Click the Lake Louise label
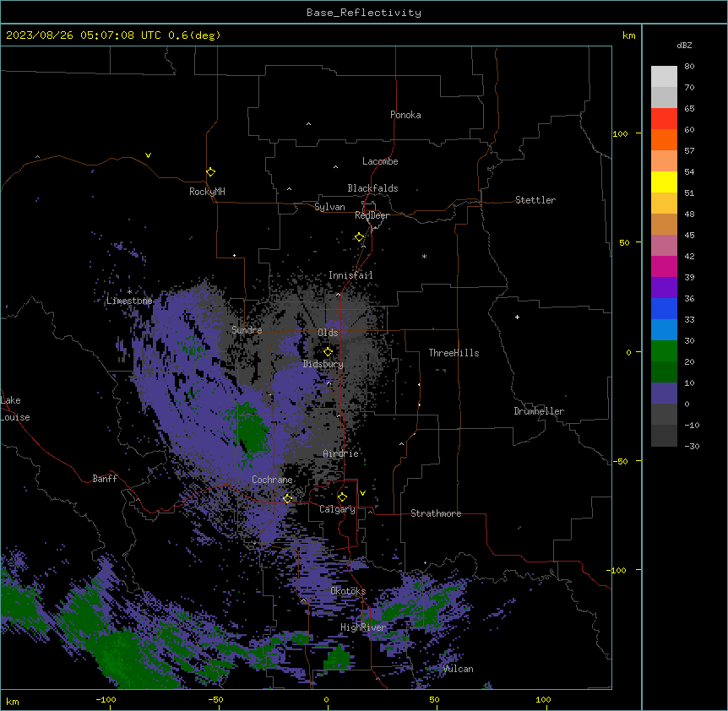This screenshot has width=728, height=711. click(x=15, y=409)
